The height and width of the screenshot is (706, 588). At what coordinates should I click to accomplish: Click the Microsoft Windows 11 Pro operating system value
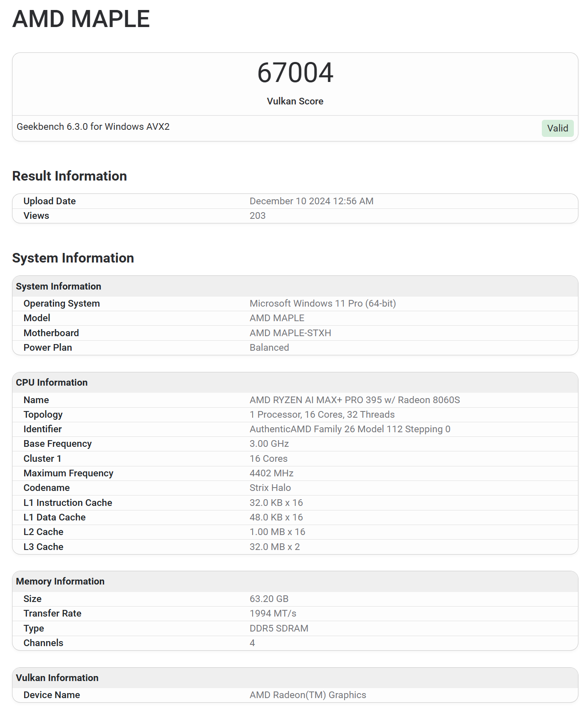[323, 303]
